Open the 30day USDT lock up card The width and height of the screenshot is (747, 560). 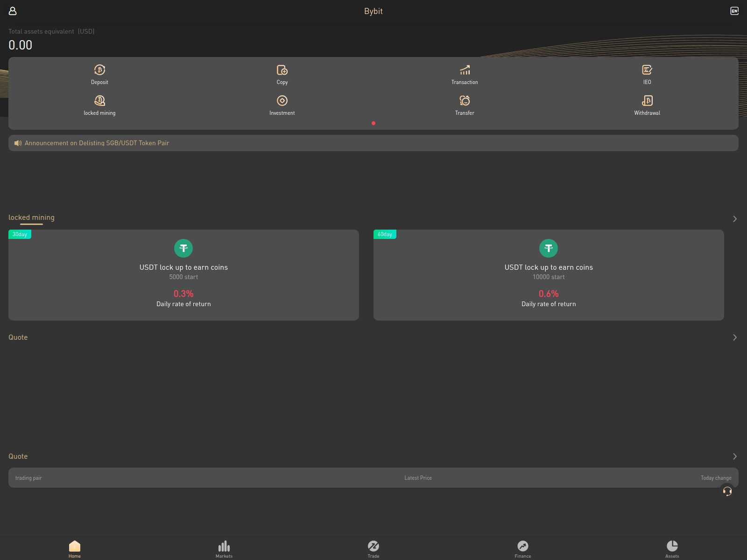click(183, 275)
